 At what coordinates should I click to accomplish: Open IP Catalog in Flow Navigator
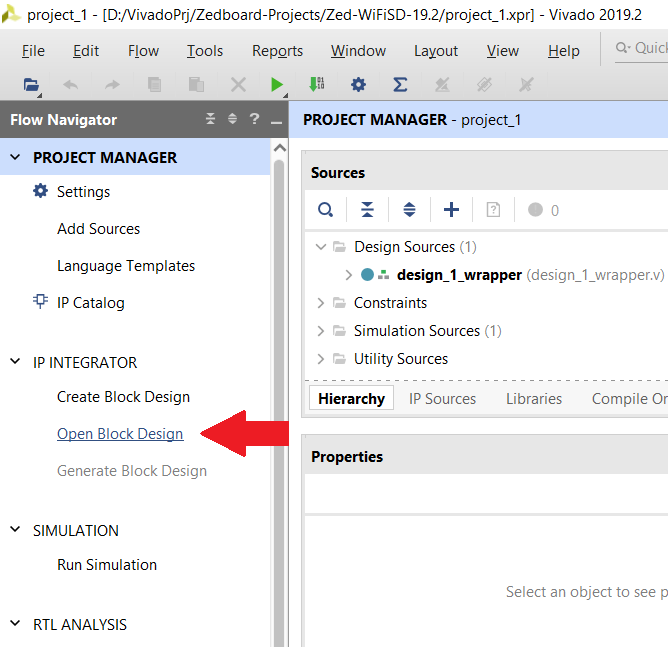pos(90,303)
